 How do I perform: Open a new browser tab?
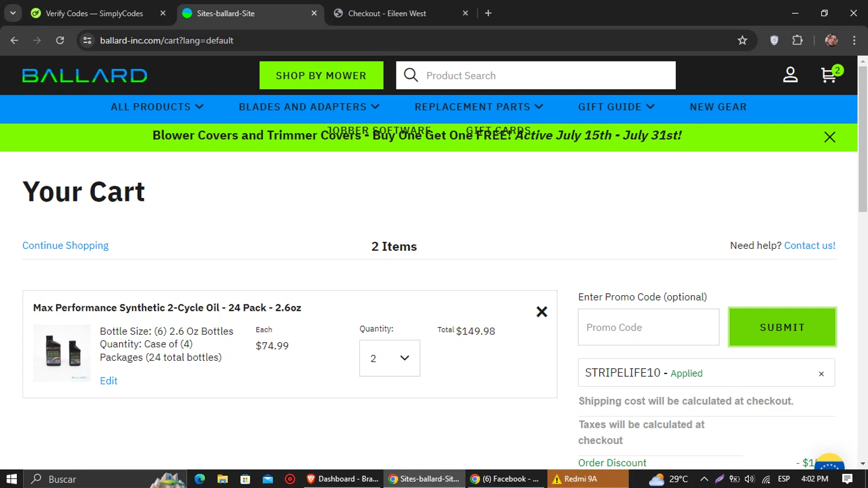[x=488, y=13]
